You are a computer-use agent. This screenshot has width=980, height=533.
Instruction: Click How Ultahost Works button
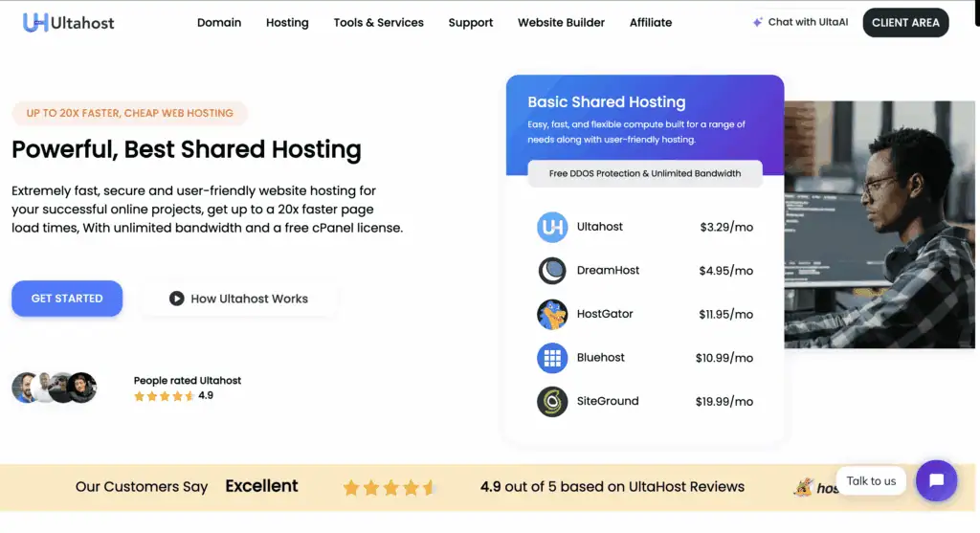click(x=238, y=299)
